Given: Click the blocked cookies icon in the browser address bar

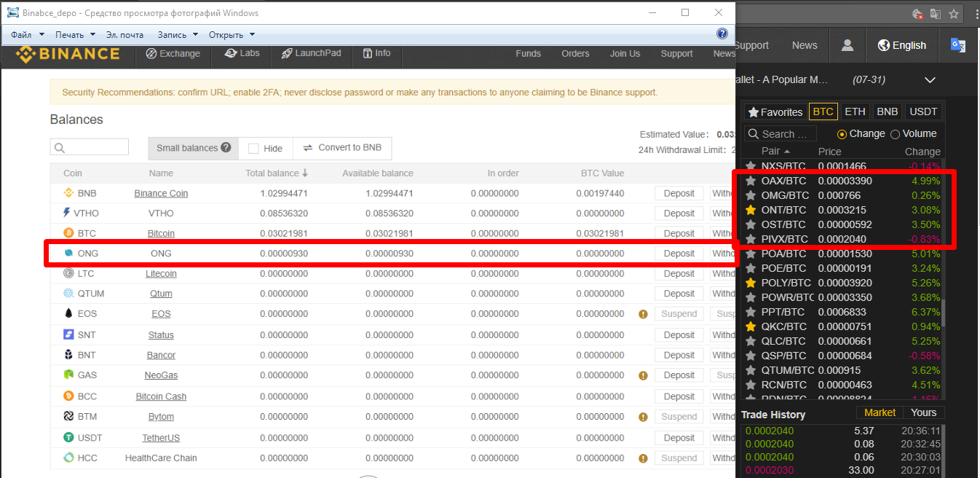Looking at the screenshot, I should tap(918, 14).
